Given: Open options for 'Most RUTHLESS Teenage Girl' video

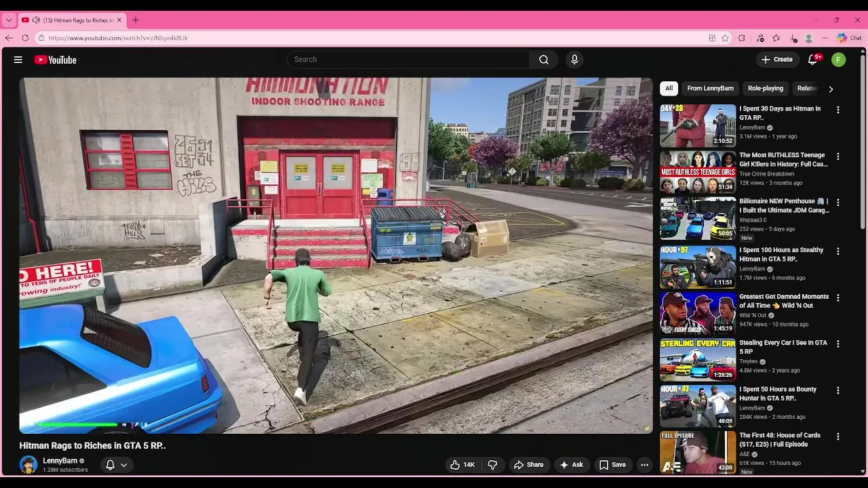Looking at the screenshot, I should click(838, 157).
